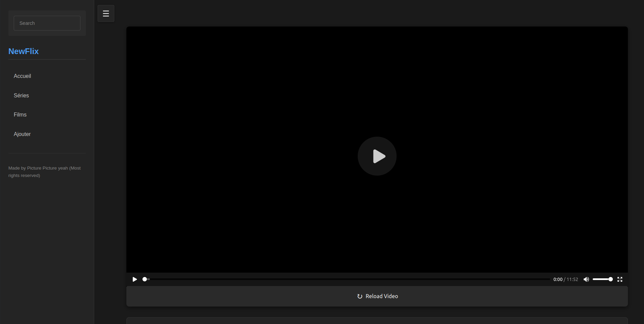This screenshot has height=324, width=644.
Task: Click the Made by Picture credit text
Action: [x=44, y=172]
